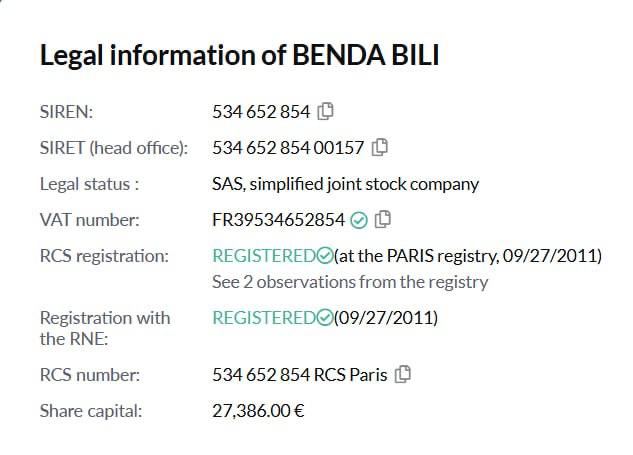This screenshot has width=633, height=455.
Task: Click the 'Share capital' label
Action: tap(89, 411)
